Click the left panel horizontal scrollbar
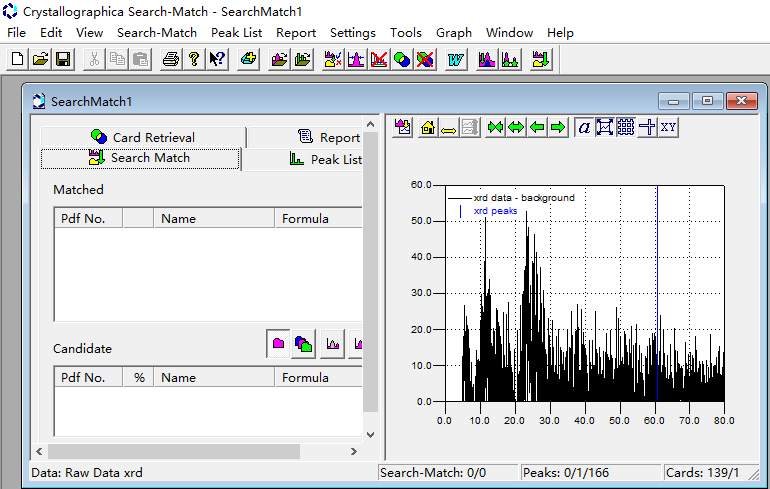 pos(174,452)
